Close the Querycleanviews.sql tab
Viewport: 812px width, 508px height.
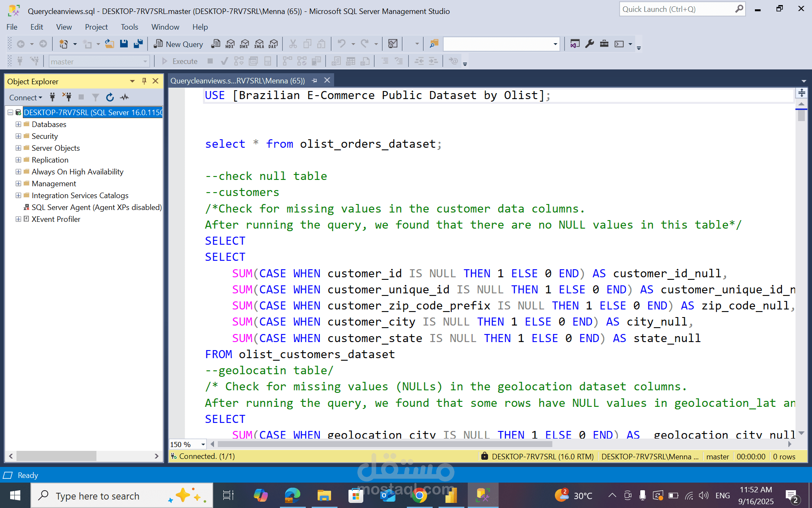coord(327,80)
